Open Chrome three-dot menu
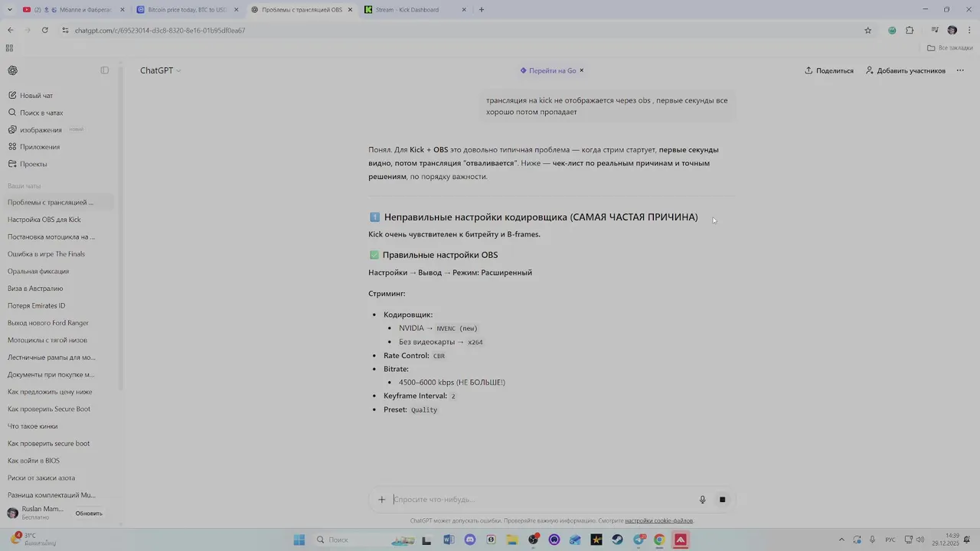This screenshot has width=980, height=551. click(x=969, y=31)
